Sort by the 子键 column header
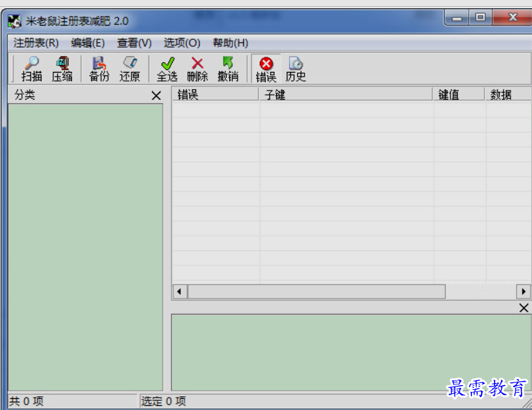The height and width of the screenshot is (410, 532). 345,94
